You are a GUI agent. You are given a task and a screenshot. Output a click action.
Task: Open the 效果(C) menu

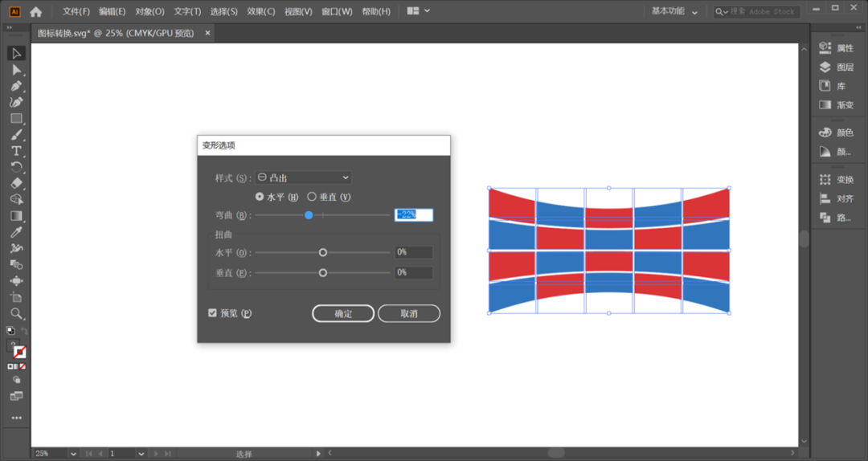pyautogui.click(x=260, y=11)
